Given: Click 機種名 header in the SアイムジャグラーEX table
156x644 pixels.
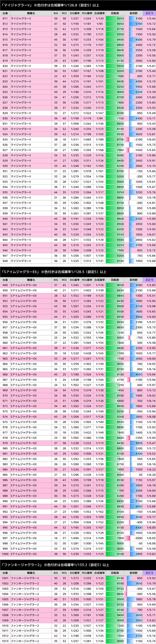Looking at the screenshot, I should coord(31,280).
